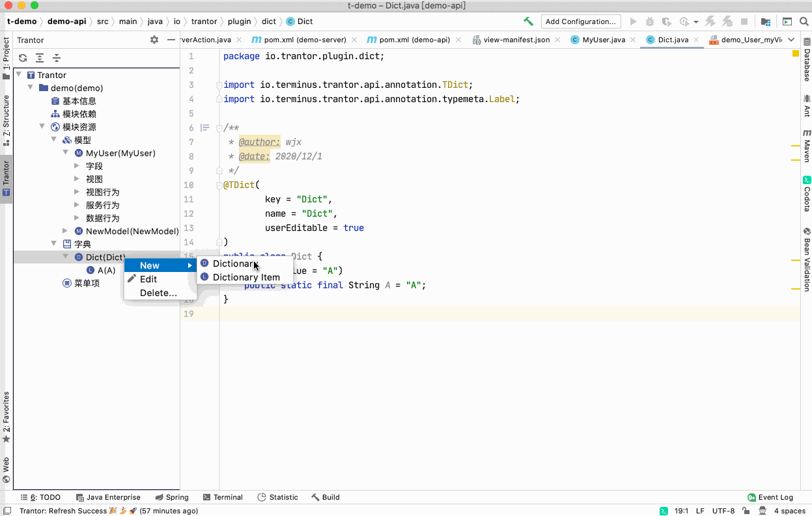This screenshot has height=516, width=812.
Task: Click the Debug bug icon in toolbar
Action: tap(649, 21)
